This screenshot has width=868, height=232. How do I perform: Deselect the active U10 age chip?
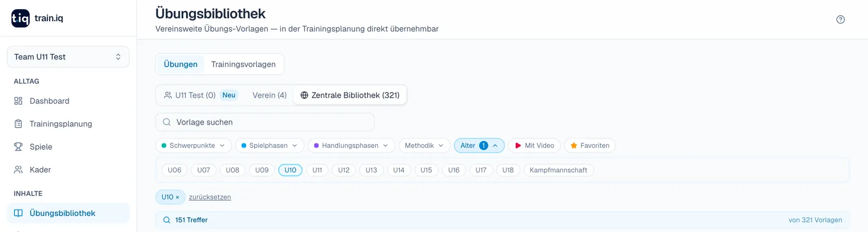click(x=290, y=170)
